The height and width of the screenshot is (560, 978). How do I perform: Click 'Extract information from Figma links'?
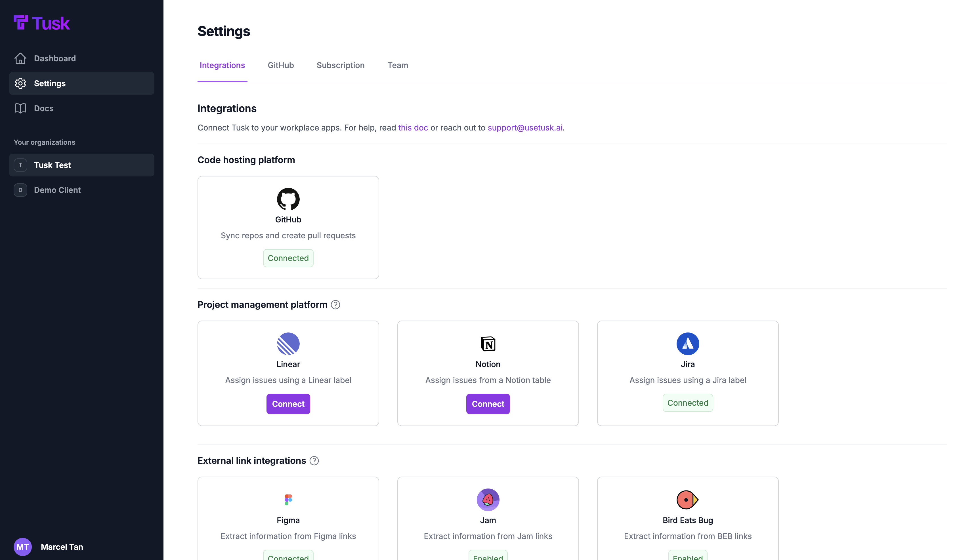point(288,536)
